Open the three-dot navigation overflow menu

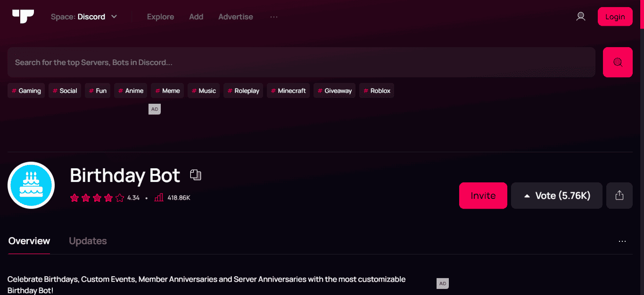(274, 16)
